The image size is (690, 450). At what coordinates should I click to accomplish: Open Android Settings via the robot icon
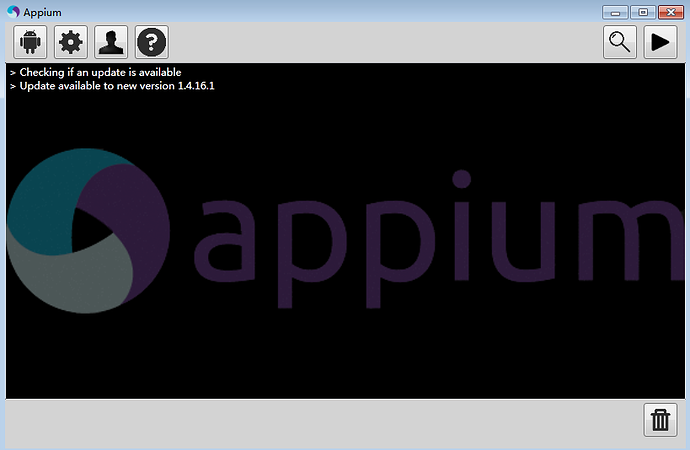coord(30,42)
